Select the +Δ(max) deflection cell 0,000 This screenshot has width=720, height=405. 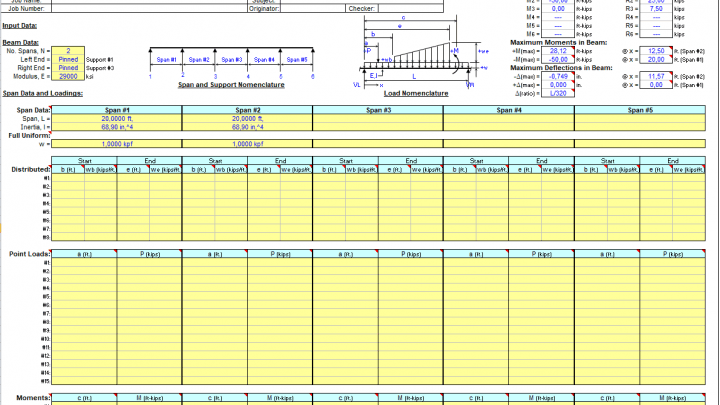(x=558, y=85)
